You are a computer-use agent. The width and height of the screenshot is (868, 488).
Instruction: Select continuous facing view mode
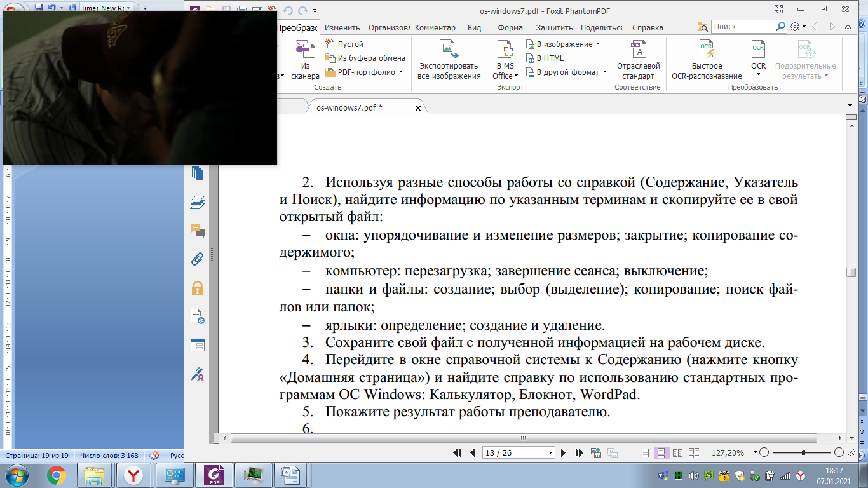(694, 452)
